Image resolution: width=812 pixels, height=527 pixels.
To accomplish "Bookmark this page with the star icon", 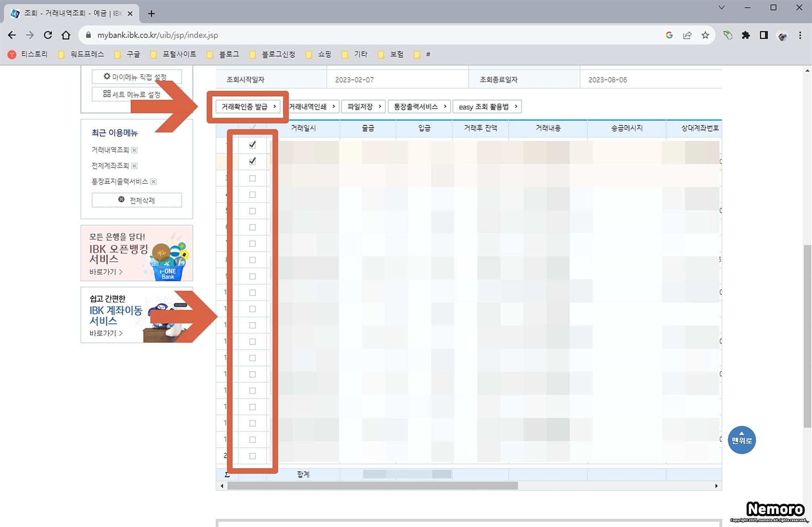I will (x=705, y=35).
